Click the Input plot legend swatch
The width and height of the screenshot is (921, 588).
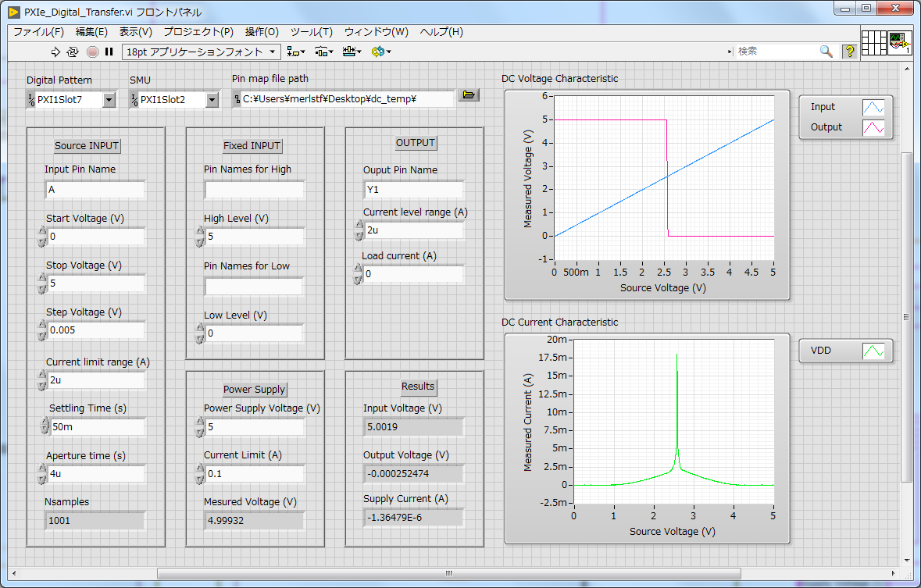(x=873, y=107)
